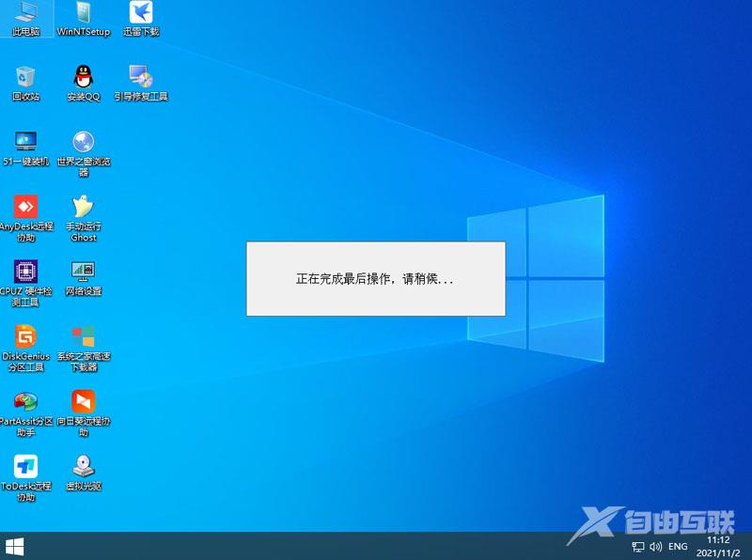
Task: Click the 回收站 recycle bin icon
Action: (x=26, y=84)
